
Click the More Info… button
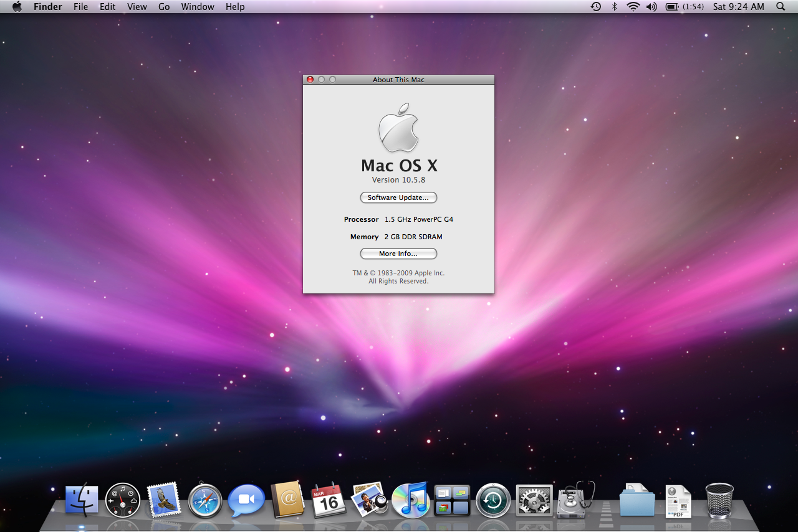pos(398,254)
